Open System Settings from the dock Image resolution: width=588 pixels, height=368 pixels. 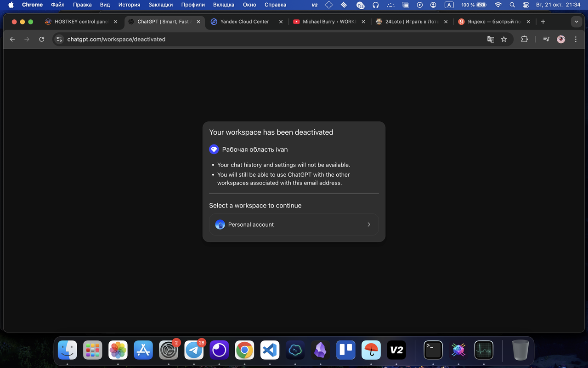[x=169, y=351]
